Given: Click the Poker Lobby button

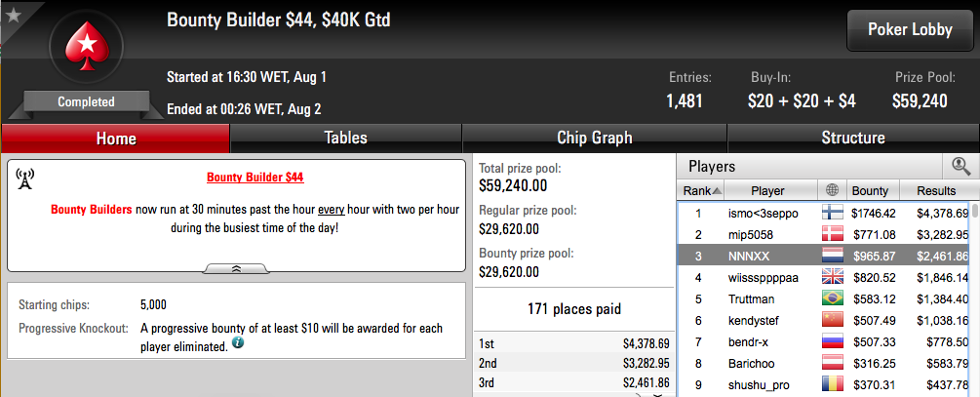Looking at the screenshot, I should tap(910, 29).
